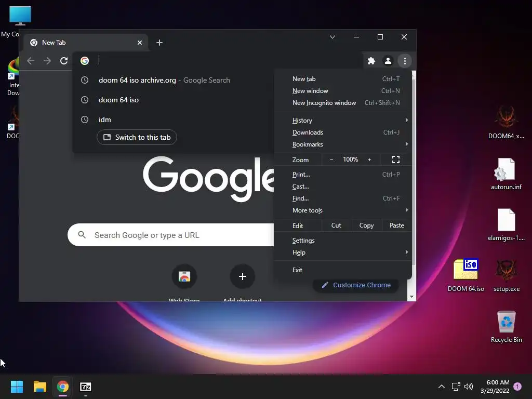This screenshot has width=532, height=399.
Task: Choose Exit from Chrome menu
Action: pyautogui.click(x=343, y=270)
